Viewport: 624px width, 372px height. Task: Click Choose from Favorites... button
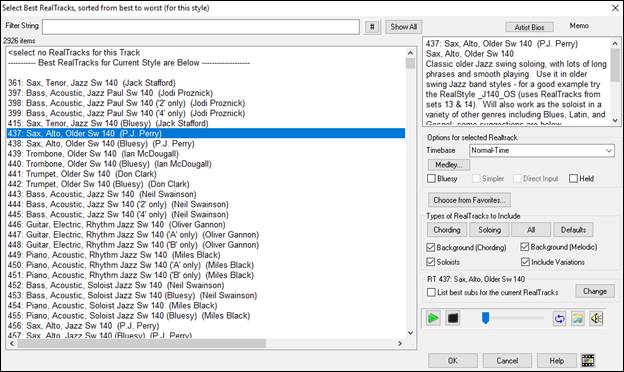coord(469,200)
